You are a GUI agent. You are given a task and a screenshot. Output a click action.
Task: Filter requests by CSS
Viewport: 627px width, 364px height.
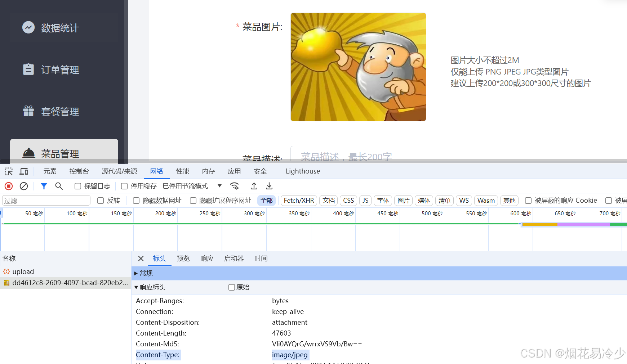[x=348, y=201]
